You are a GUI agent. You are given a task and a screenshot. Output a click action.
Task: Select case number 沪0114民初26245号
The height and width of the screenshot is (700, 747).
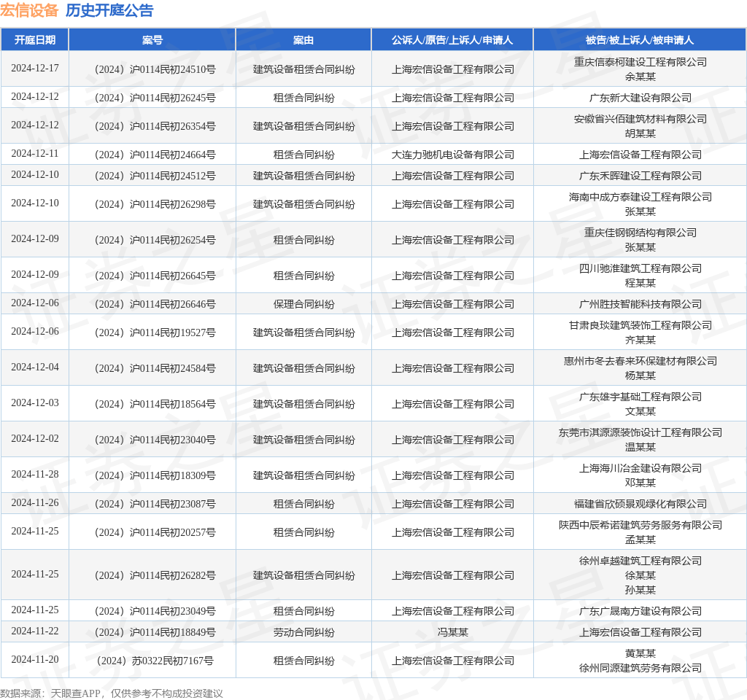[155, 98]
